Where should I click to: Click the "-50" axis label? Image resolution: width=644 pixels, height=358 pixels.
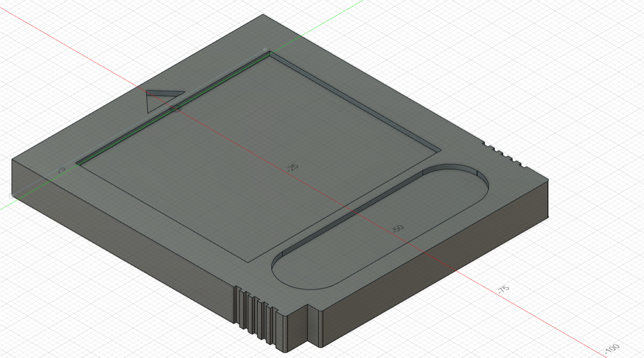pyautogui.click(x=398, y=229)
